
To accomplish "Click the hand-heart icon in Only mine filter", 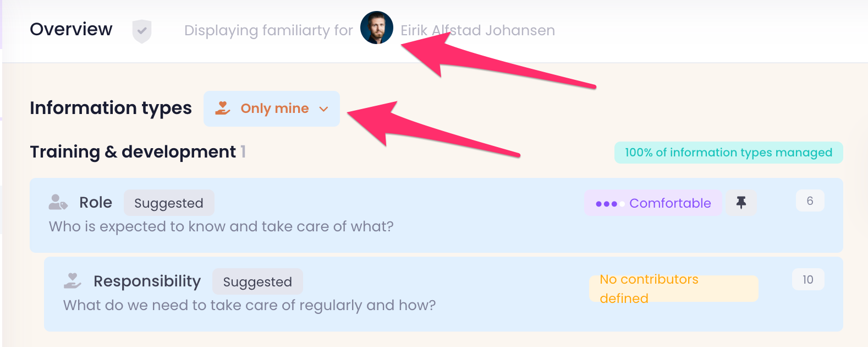I will (x=223, y=108).
